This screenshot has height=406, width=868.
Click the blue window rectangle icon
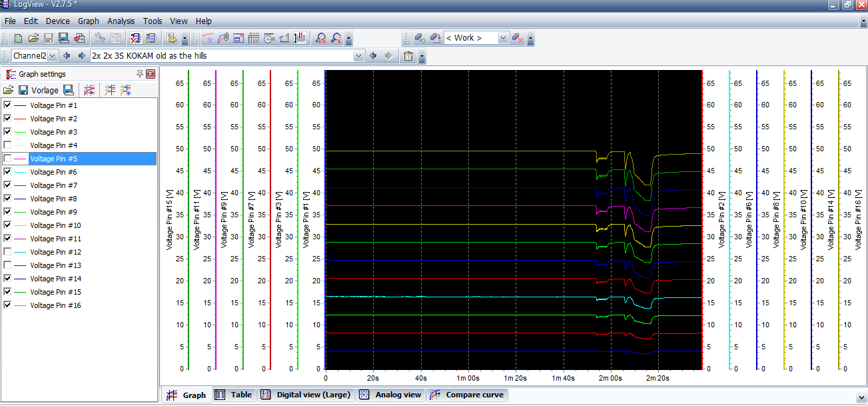pos(238,38)
